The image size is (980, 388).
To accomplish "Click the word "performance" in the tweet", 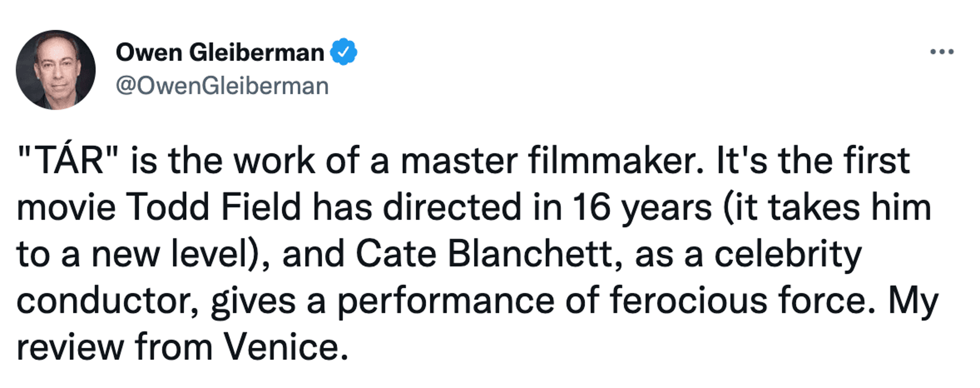I will [446, 301].
